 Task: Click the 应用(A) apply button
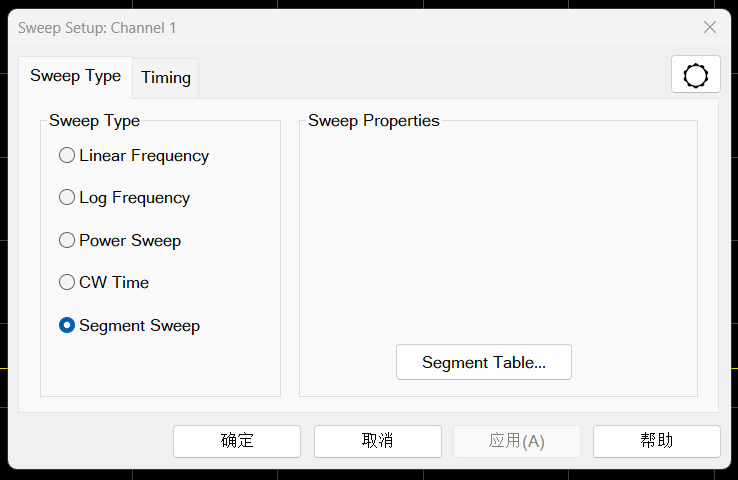pyautogui.click(x=517, y=441)
